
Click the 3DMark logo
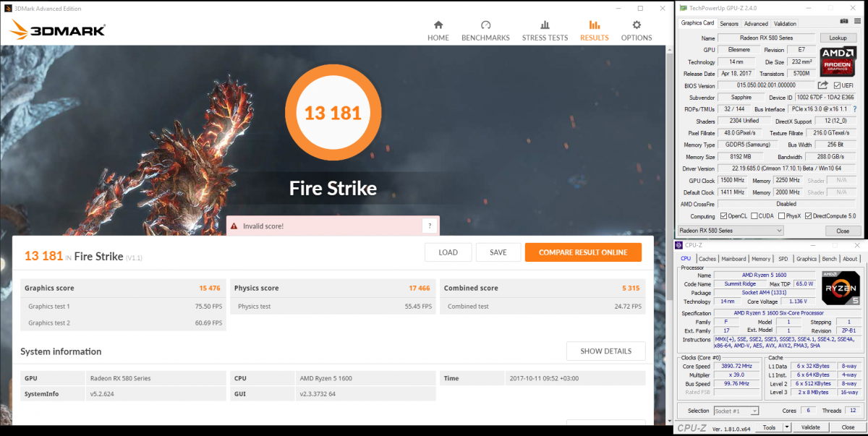click(58, 30)
